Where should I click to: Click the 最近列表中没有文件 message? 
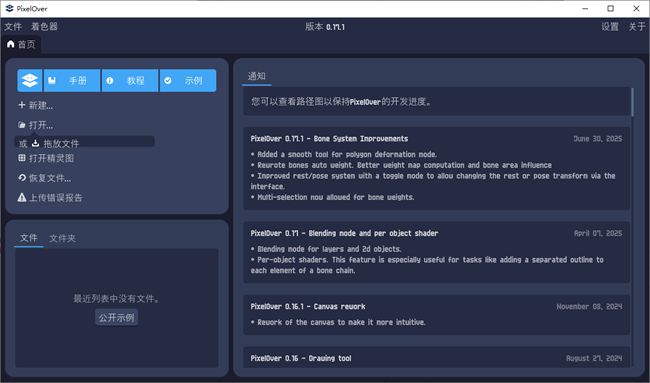coord(116,298)
